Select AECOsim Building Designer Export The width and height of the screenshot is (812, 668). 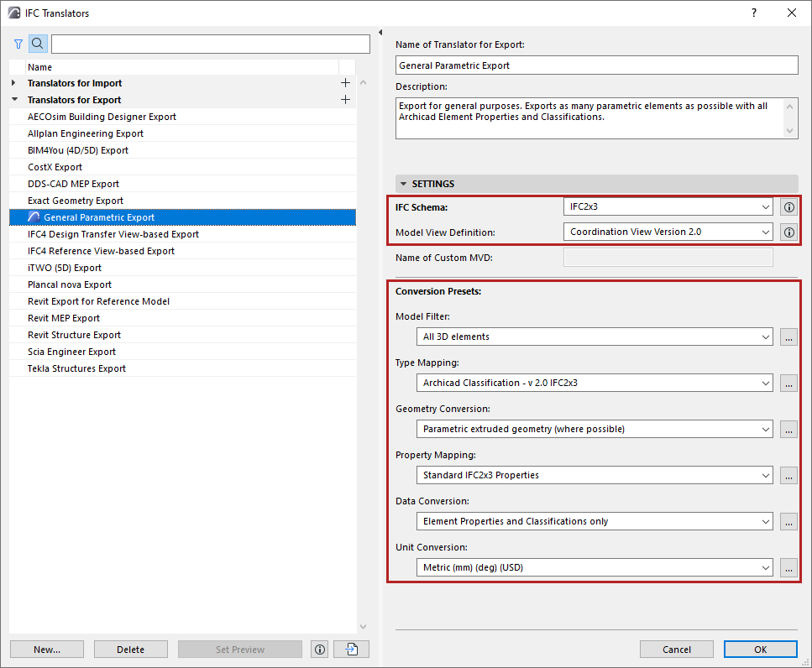[182, 117]
